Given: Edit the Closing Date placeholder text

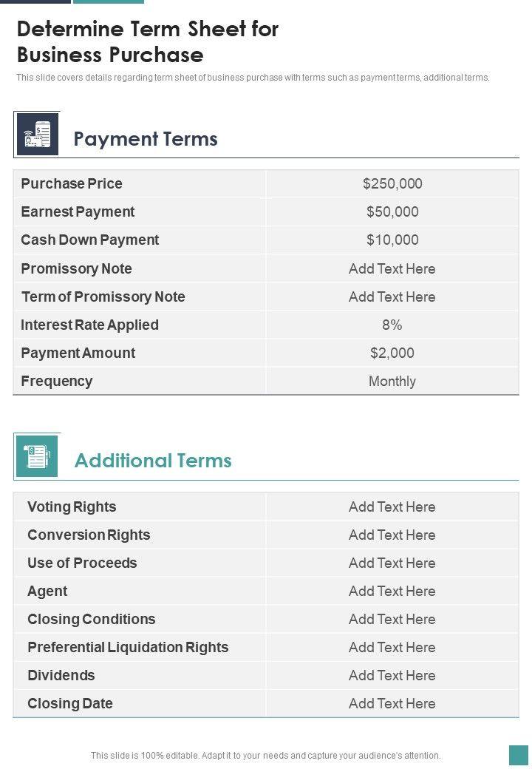Looking at the screenshot, I should pos(392,703).
